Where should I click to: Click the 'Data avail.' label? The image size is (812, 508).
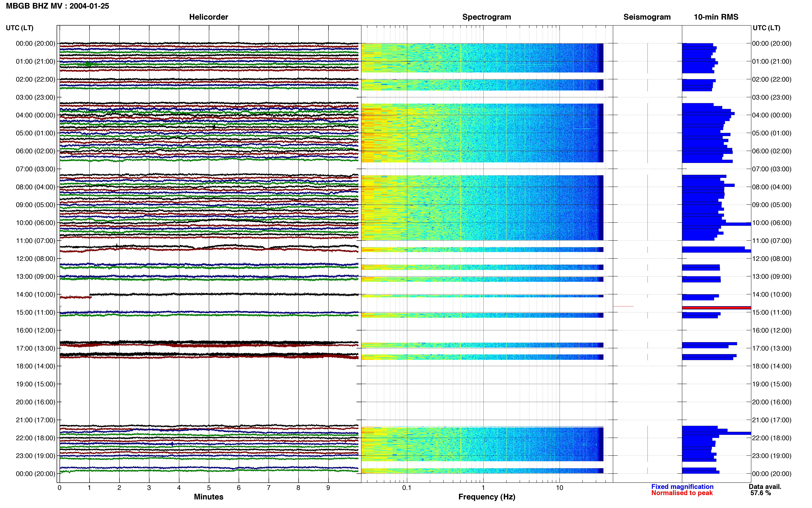pyautogui.click(x=765, y=486)
